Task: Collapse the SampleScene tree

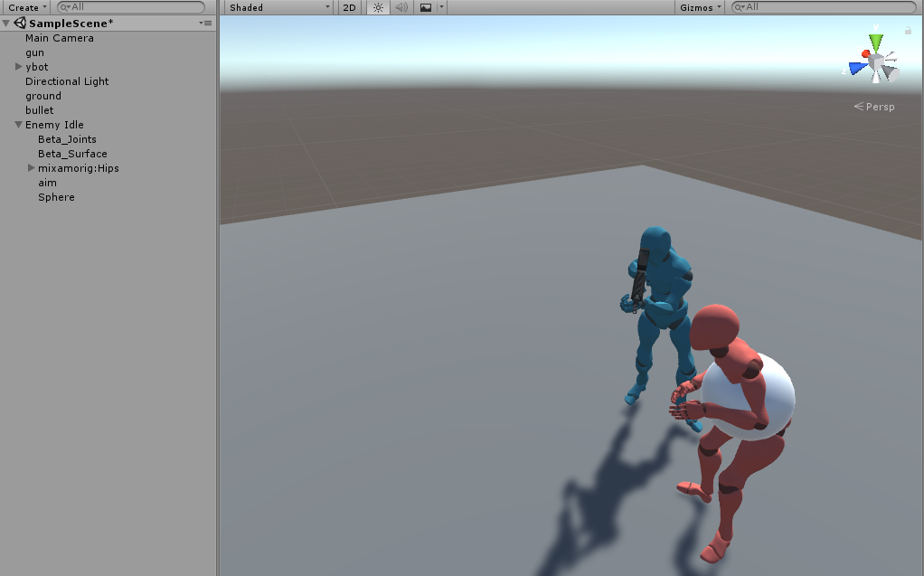Action: [x=6, y=23]
